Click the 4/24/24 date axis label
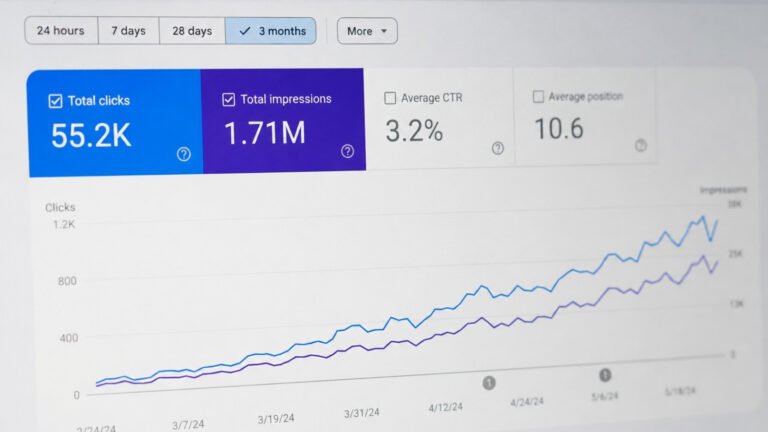Image resolution: width=768 pixels, height=432 pixels. 527,402
